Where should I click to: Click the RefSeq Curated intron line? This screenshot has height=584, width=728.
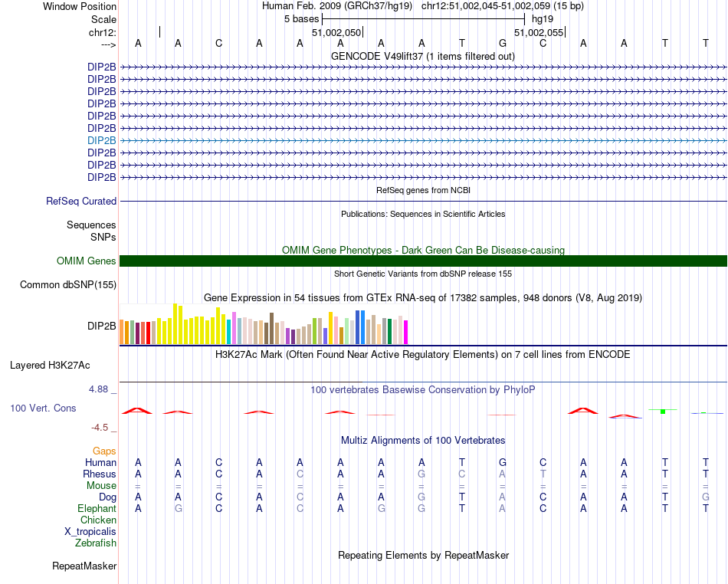tap(423, 202)
